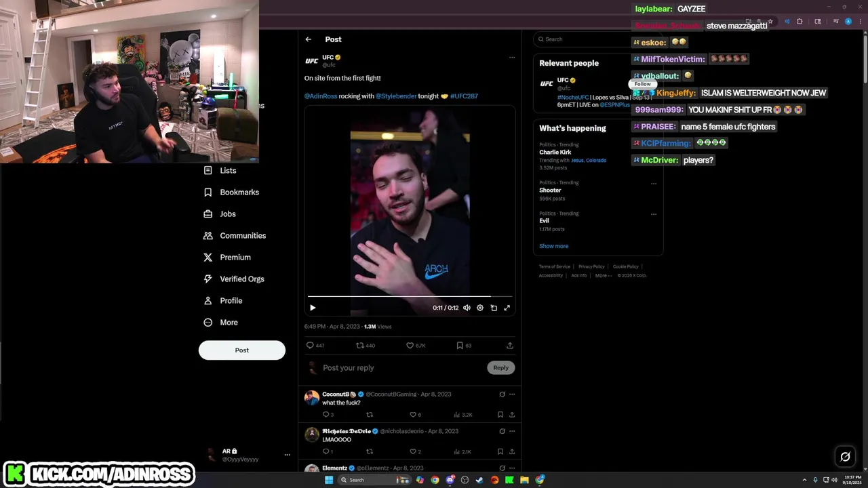Open the Privacy Policy link
This screenshot has width=868, height=488.
pos(591,267)
